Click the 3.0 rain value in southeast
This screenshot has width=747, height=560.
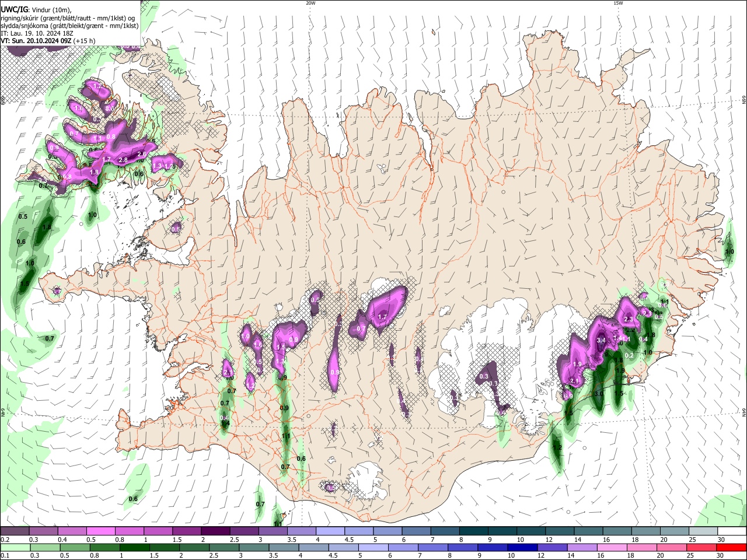coord(598,394)
